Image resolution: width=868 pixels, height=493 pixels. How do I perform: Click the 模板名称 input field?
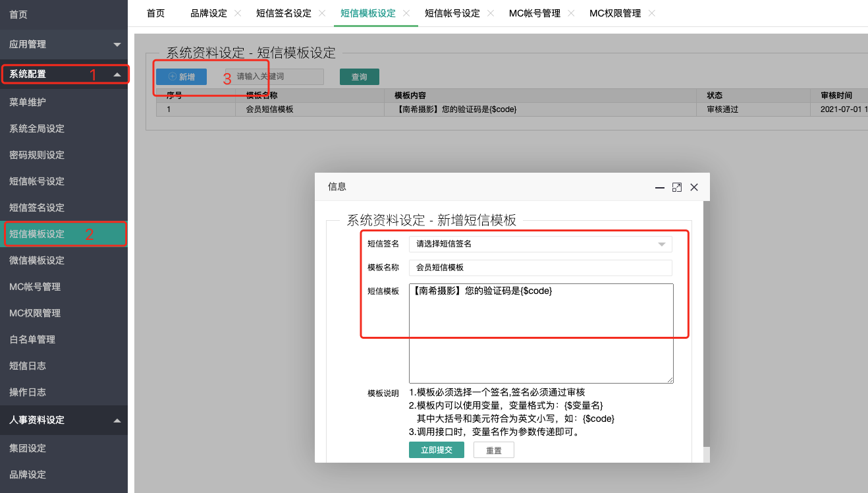(540, 268)
